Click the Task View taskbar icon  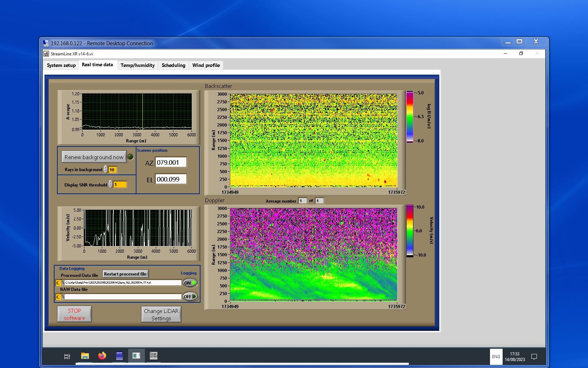(67, 356)
